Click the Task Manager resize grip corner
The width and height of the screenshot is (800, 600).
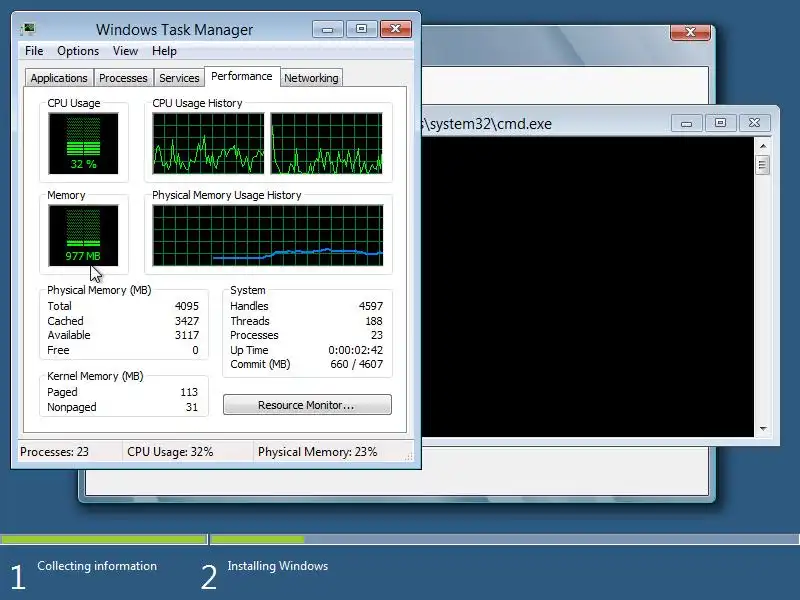409,456
